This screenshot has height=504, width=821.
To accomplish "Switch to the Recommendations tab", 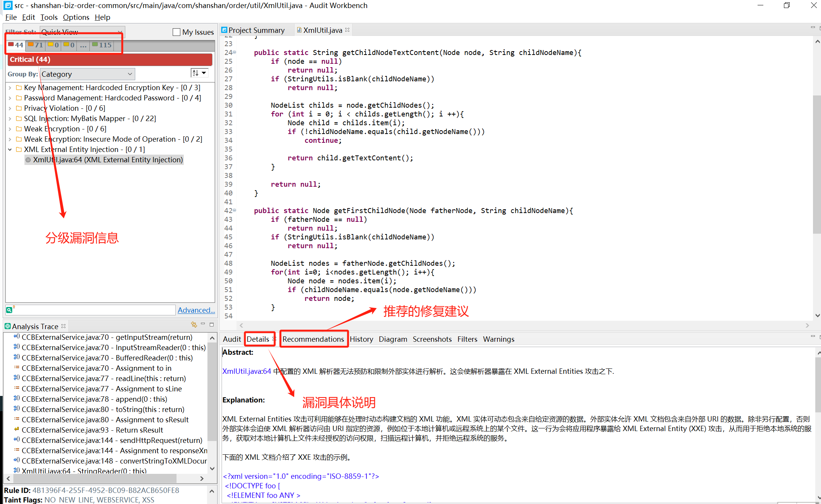I will [313, 339].
